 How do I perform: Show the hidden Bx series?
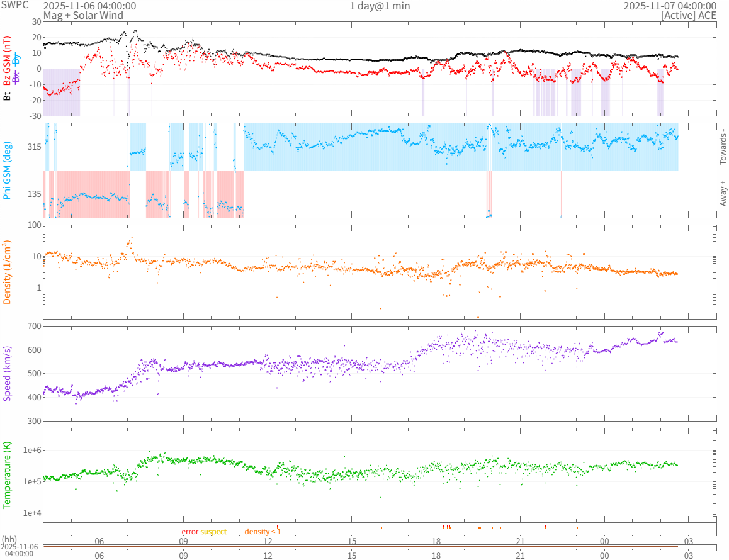16,77
